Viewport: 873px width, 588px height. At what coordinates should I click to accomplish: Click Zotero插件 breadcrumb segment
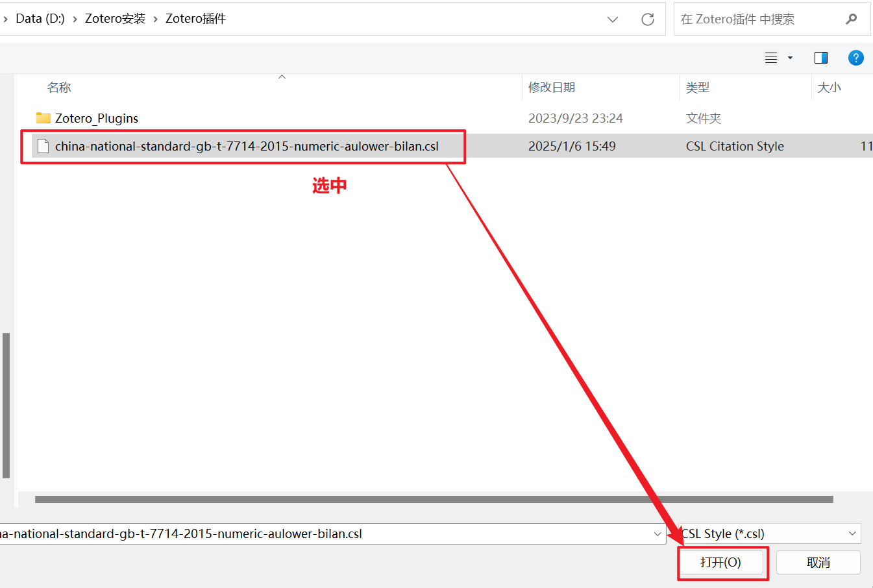[196, 19]
